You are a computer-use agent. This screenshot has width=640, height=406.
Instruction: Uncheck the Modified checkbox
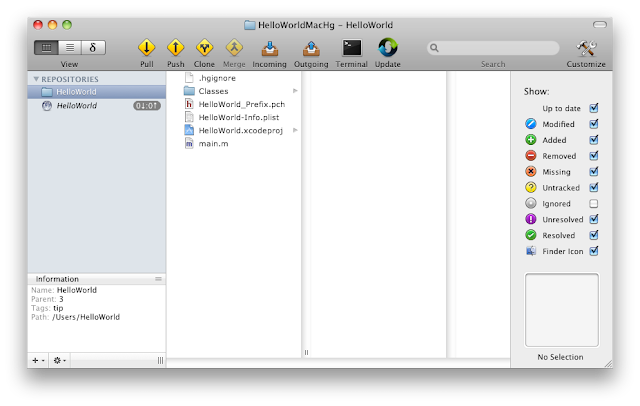pos(594,124)
